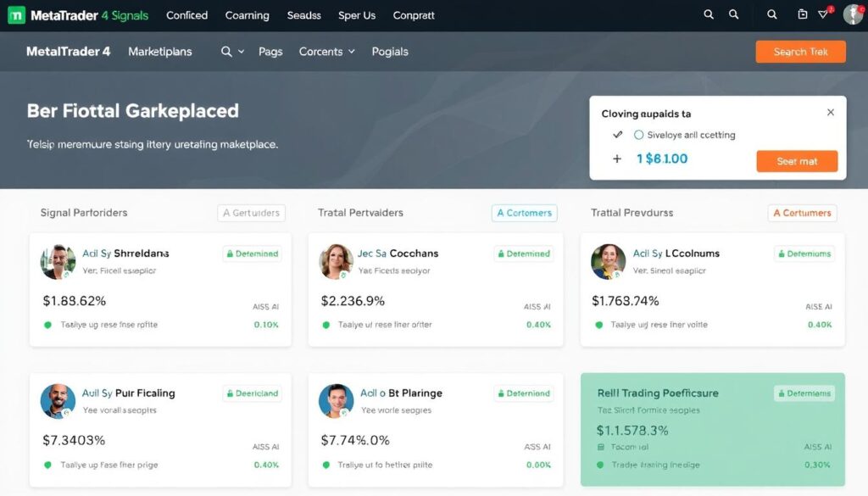Image resolution: width=868 pixels, height=496 pixels.
Task: Open the Auil Sy Puir Ficaling name
Action: click(x=129, y=393)
